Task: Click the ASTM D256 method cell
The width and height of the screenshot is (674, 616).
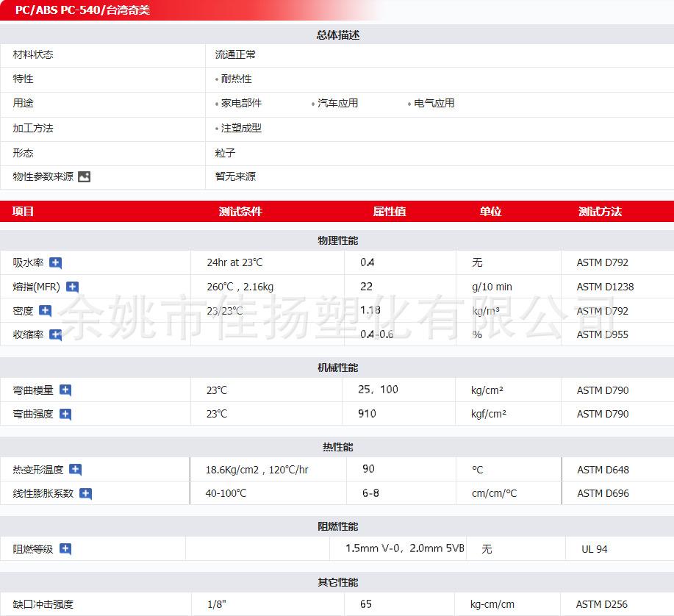Action: click(602, 604)
